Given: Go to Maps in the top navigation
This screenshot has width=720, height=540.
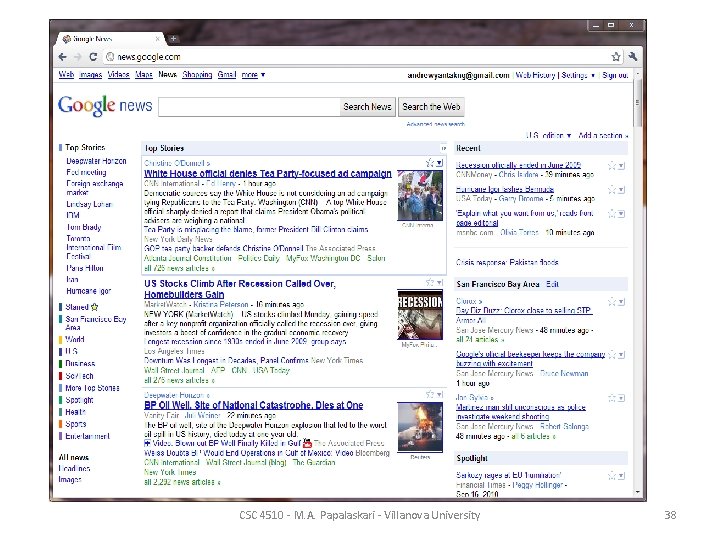Looking at the screenshot, I should click(144, 74).
